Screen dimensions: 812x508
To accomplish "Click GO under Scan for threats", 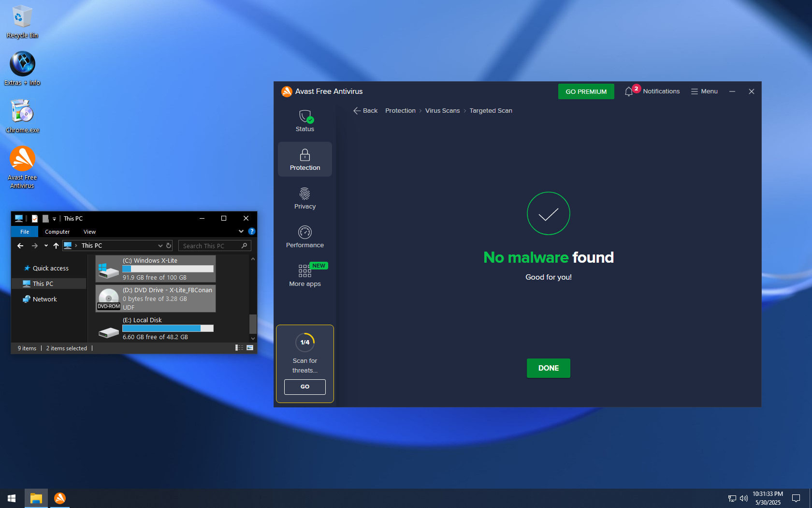I will point(305,387).
